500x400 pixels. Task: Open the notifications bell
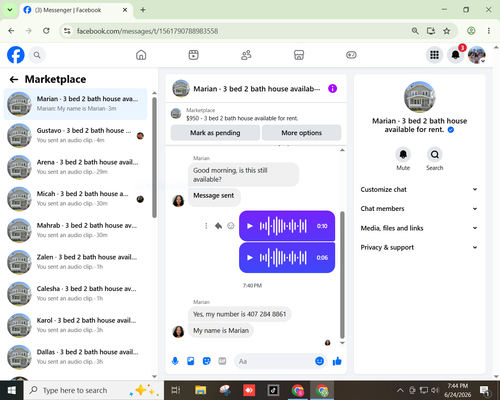pos(456,55)
